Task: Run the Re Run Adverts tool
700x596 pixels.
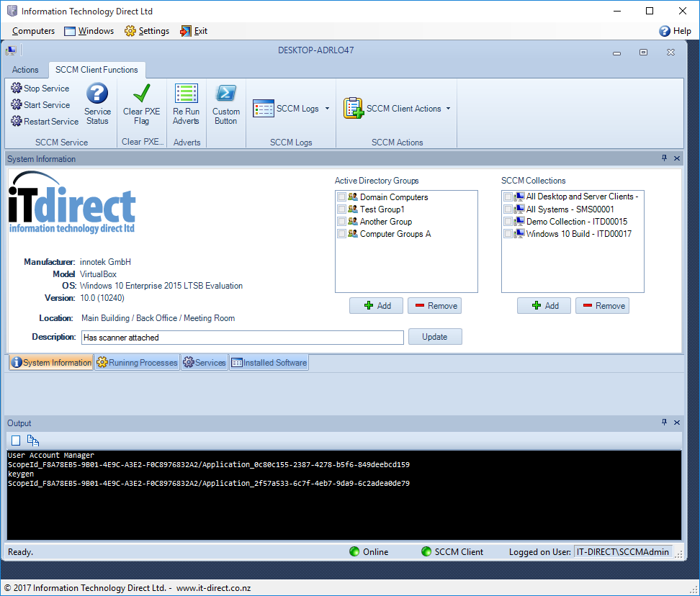Action: click(187, 94)
